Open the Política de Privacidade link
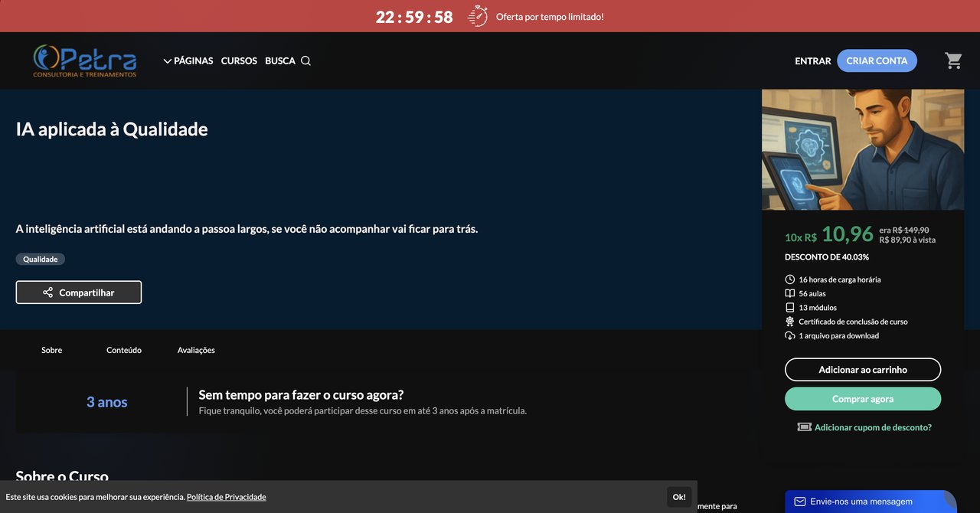 (x=227, y=497)
